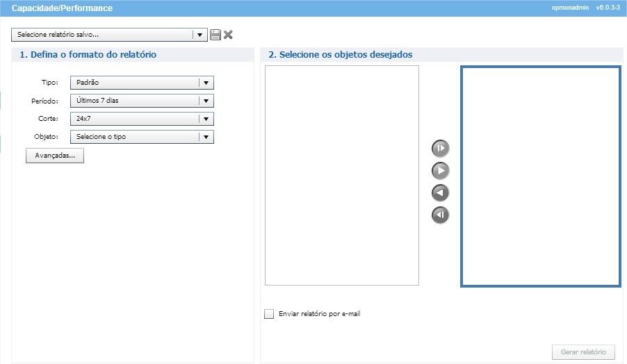This screenshot has width=627, height=364.
Task: Enable the Enviar relatório por e-mail checkbox
Action: [x=270, y=314]
